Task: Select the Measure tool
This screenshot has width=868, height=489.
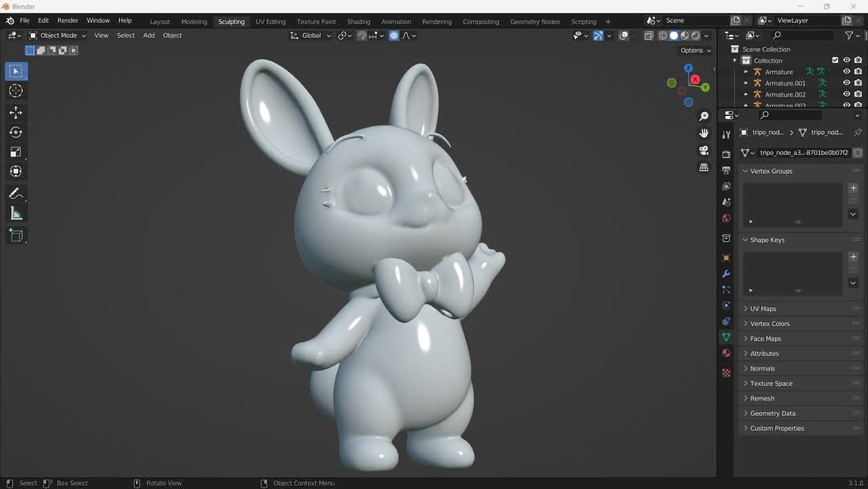Action: click(x=16, y=214)
